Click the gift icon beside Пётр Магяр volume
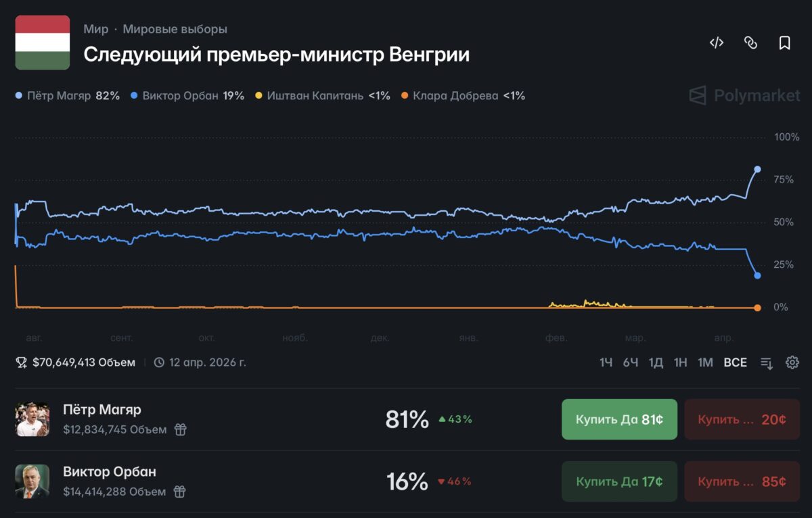812x518 pixels. pyautogui.click(x=180, y=429)
